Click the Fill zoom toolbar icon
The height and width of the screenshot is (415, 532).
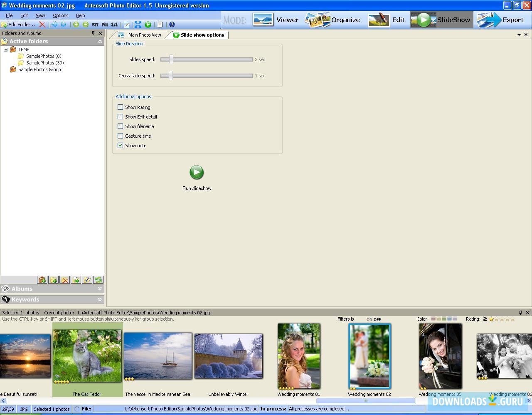[x=105, y=24]
